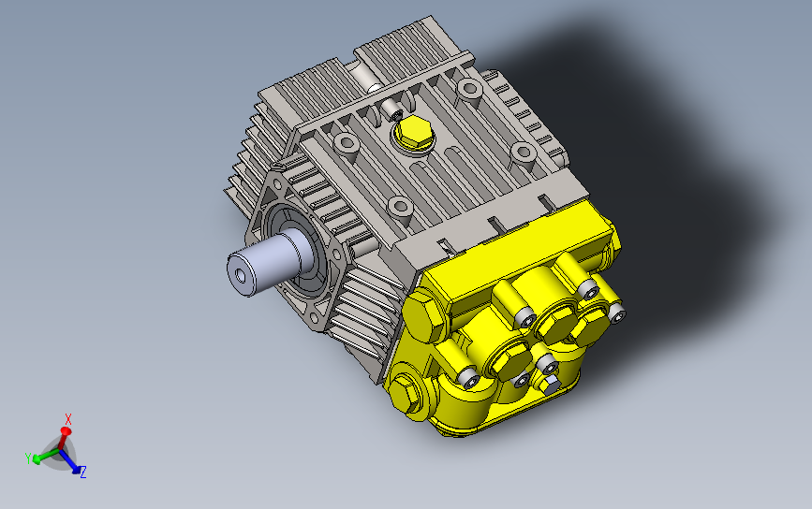
Task: Select the yellow hex plug on top of the crankcase
Action: tap(412, 134)
